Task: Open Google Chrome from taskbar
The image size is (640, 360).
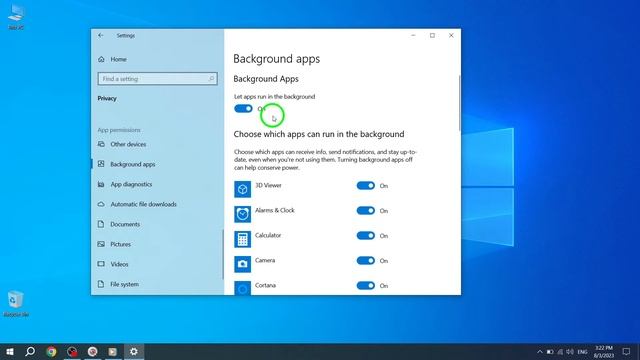Action: click(51, 351)
